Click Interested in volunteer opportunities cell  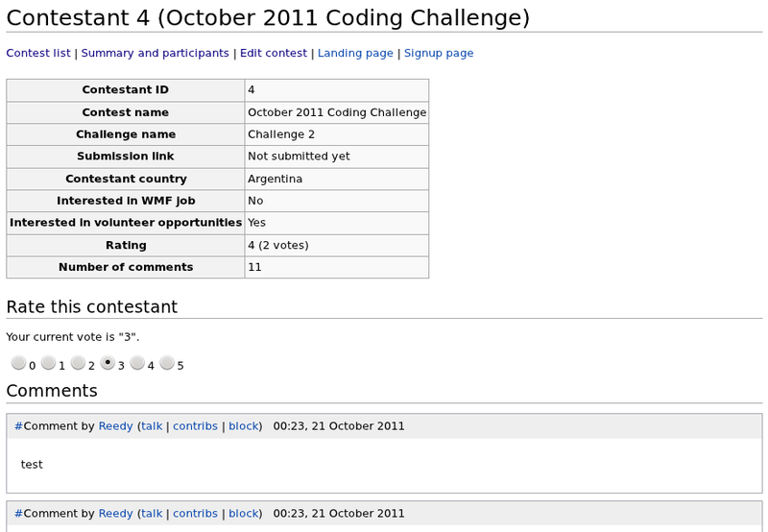coord(126,223)
